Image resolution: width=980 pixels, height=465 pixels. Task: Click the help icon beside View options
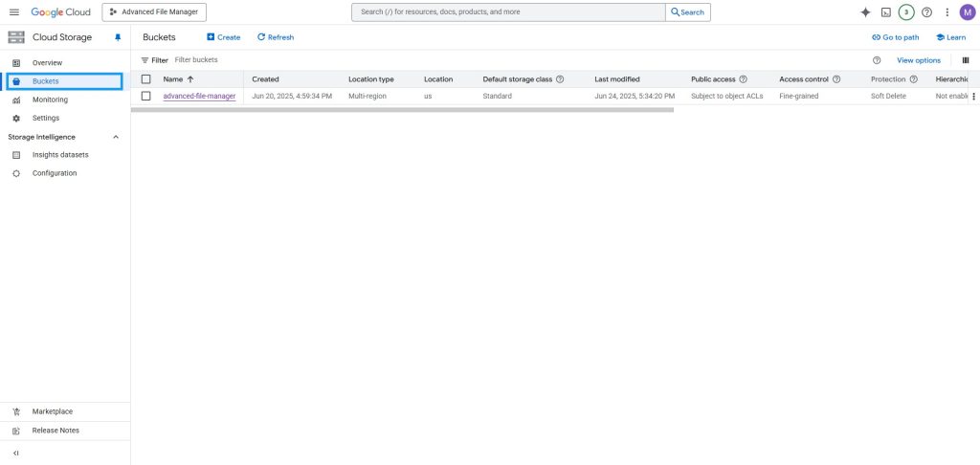(x=877, y=60)
